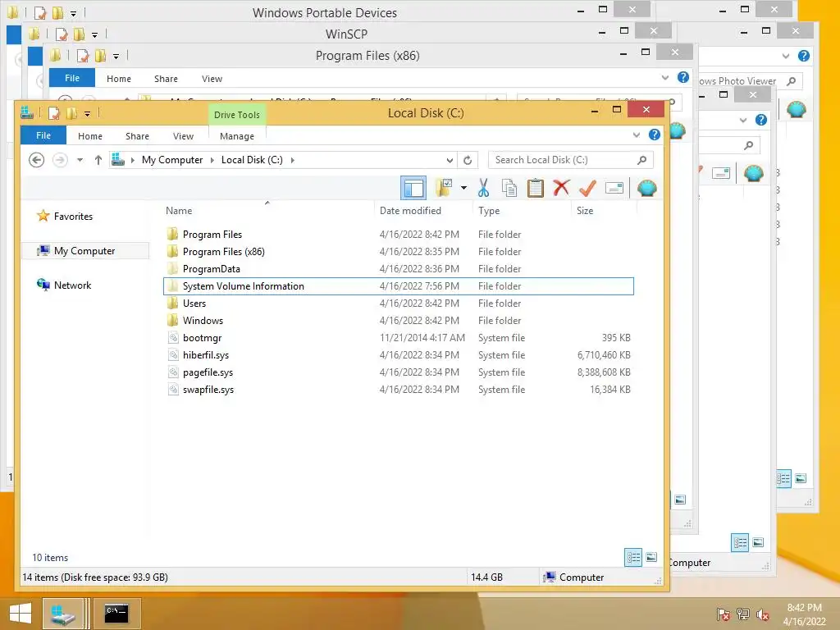Viewport: 840px width, 630px height.
Task: Select the System Volume Information folder
Action: pyautogui.click(x=398, y=286)
